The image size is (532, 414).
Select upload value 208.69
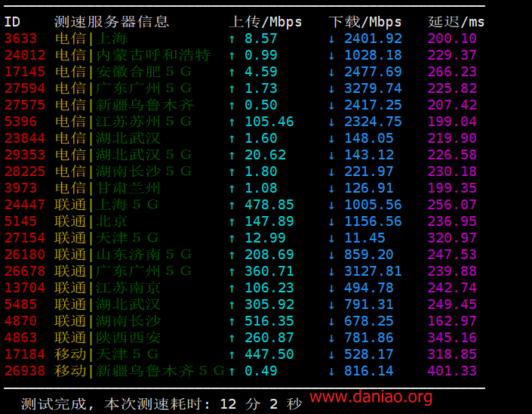[269, 255]
